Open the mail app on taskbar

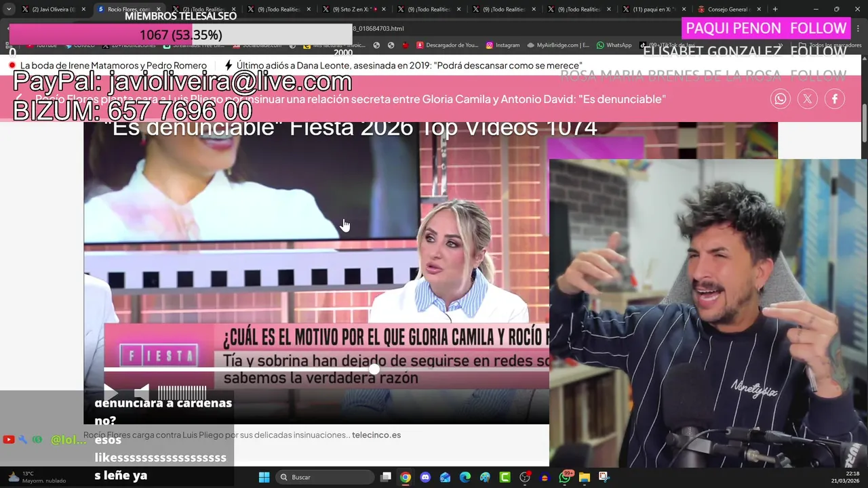click(x=445, y=477)
